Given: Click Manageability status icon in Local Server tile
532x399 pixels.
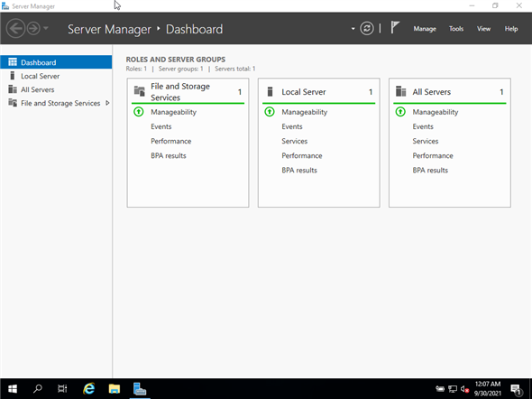Looking at the screenshot, I should (270, 112).
